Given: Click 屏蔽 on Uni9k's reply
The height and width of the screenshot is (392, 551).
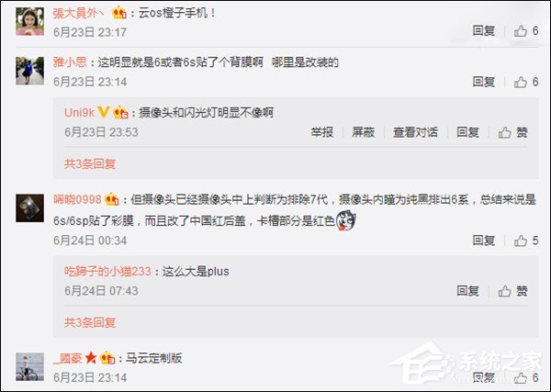Looking at the screenshot, I should (363, 132).
